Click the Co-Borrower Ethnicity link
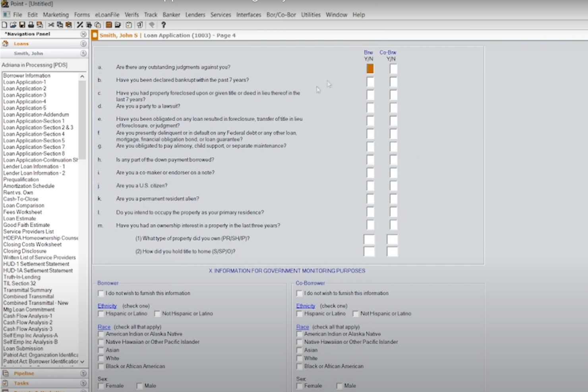This screenshot has width=588, height=392. pyautogui.click(x=306, y=306)
